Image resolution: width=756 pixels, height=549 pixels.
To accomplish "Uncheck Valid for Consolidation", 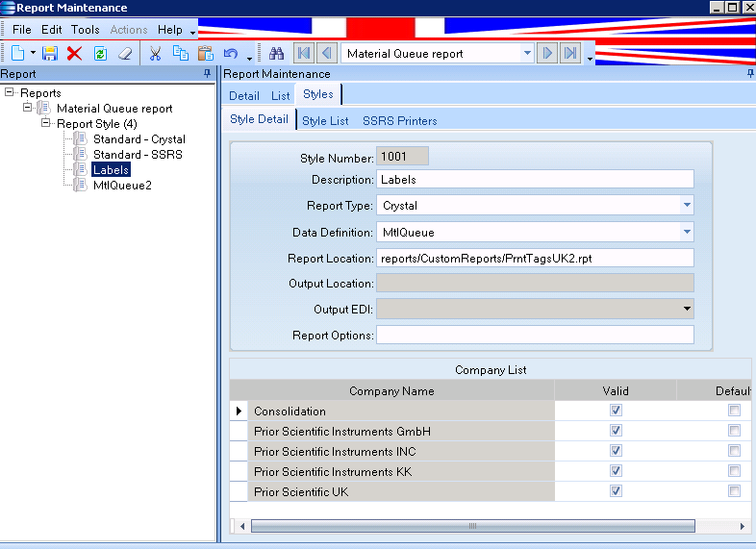I will [616, 411].
